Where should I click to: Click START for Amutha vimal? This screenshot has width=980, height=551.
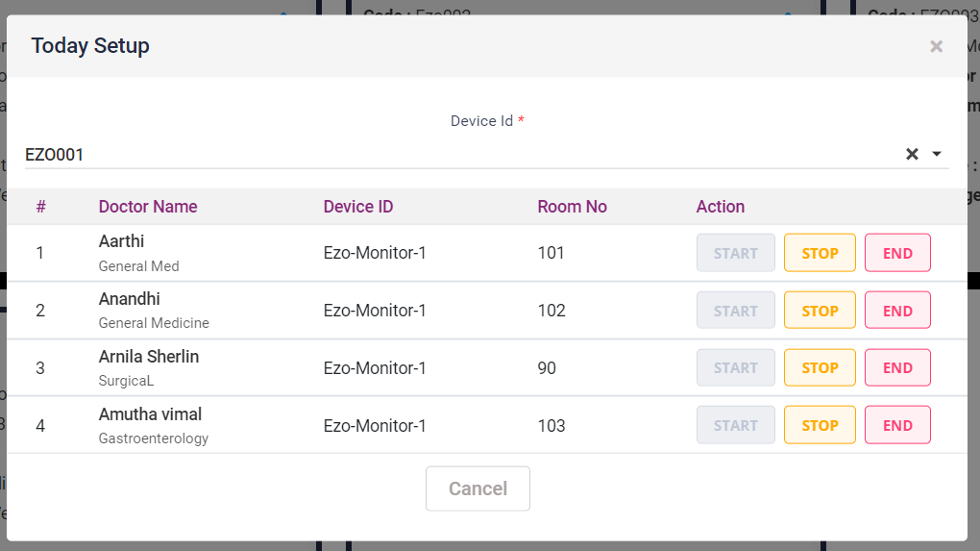pos(735,425)
